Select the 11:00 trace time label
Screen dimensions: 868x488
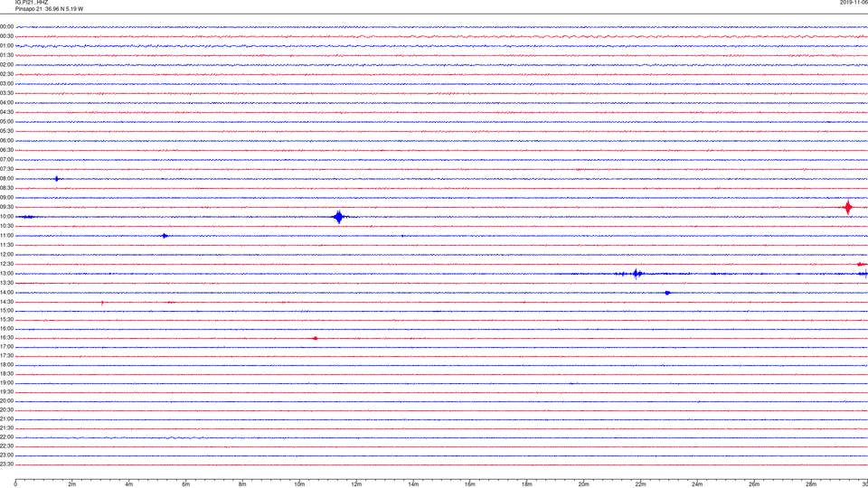(6, 236)
